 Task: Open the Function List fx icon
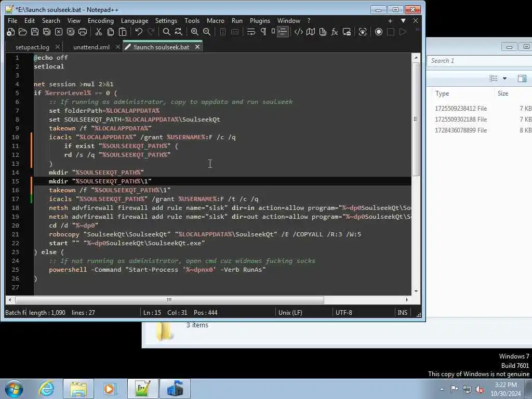coord(335,32)
